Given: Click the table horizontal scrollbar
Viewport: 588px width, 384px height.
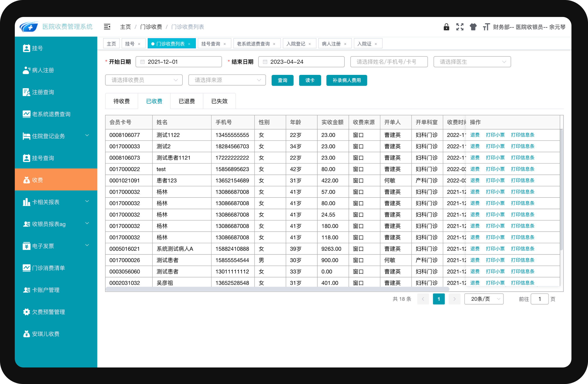Looking at the screenshot, I should 277,289.
